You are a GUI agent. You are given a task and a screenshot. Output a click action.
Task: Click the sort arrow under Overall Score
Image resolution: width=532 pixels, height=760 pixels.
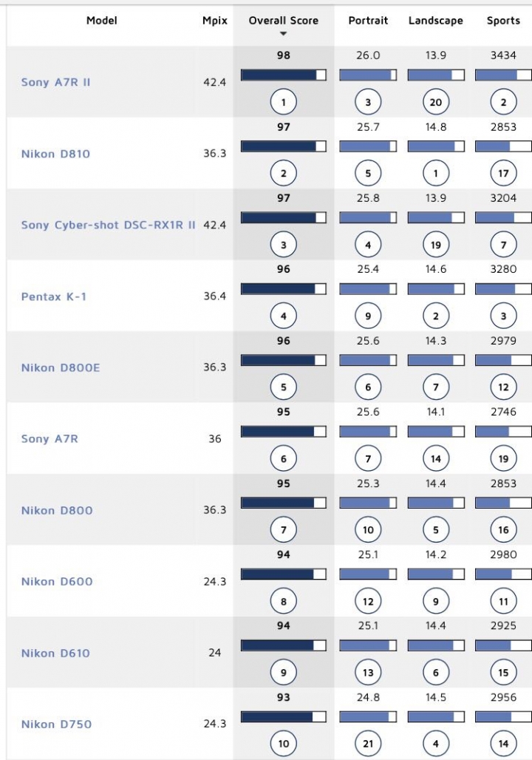284,34
